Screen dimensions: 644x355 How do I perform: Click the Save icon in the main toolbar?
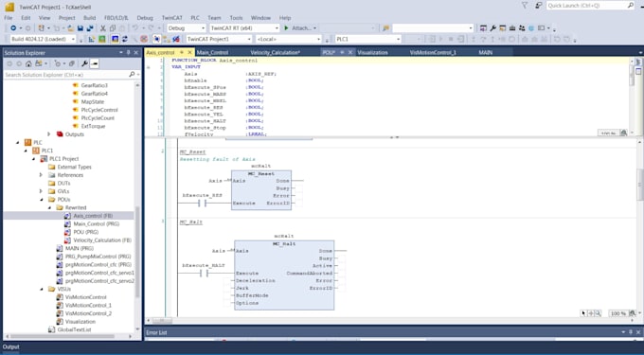(80, 28)
